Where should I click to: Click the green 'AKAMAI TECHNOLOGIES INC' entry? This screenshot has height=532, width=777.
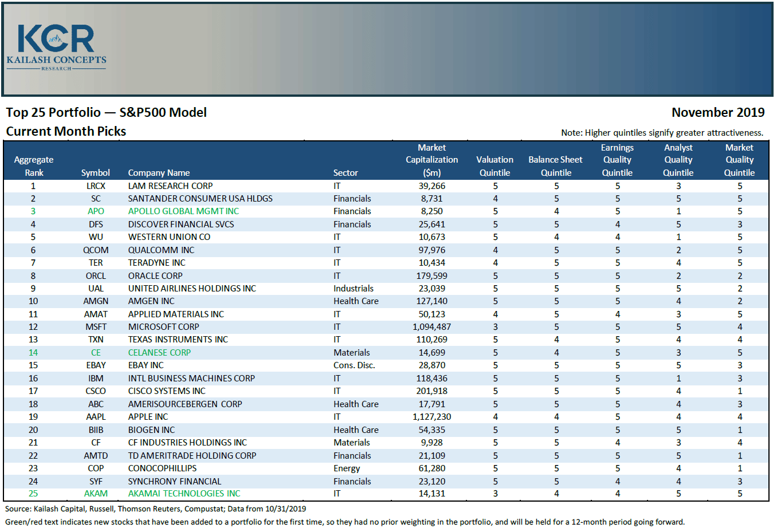click(184, 494)
